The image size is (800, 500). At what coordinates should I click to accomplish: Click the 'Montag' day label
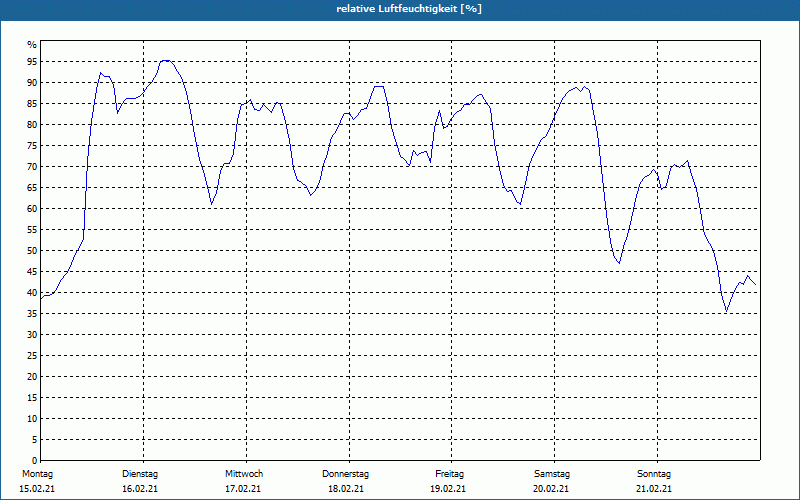37,474
